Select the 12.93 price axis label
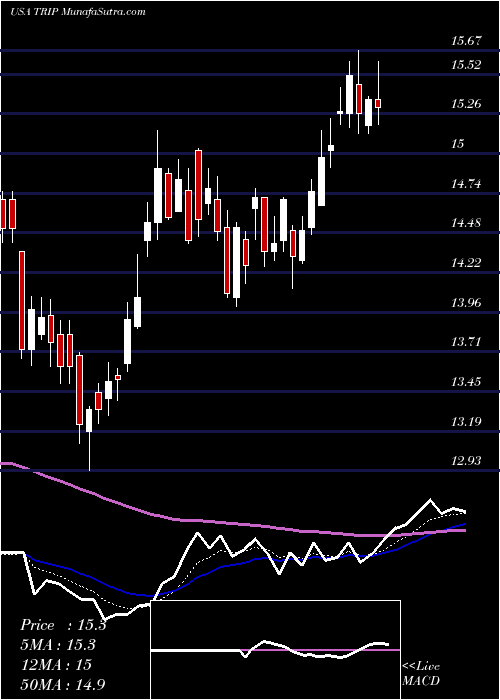 click(466, 460)
